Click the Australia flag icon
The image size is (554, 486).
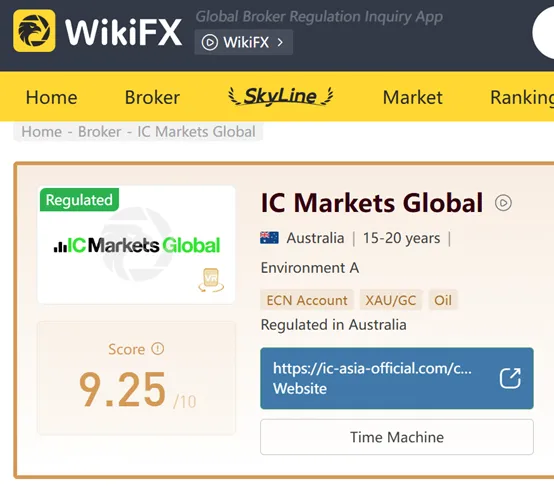point(269,238)
